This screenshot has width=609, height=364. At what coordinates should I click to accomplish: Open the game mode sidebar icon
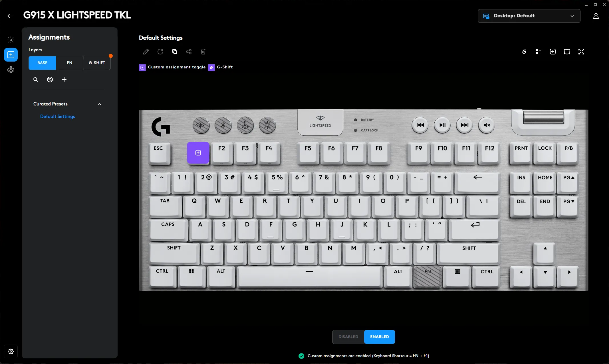11,70
